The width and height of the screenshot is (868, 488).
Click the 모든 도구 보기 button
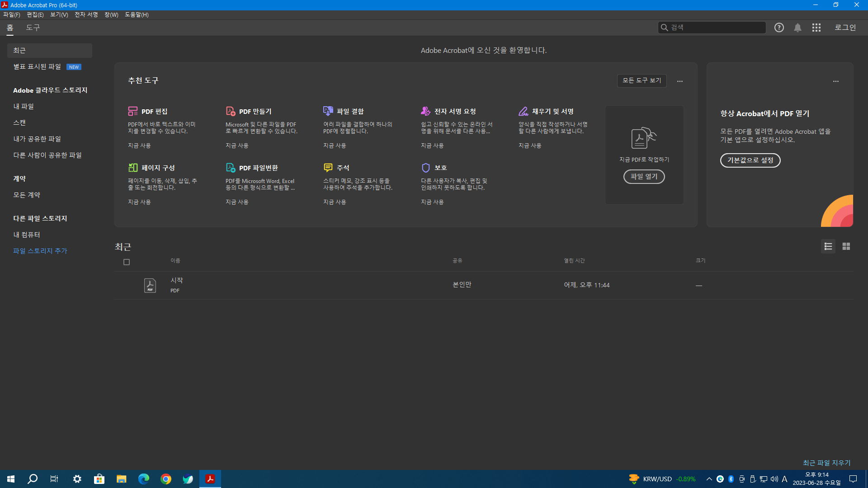[x=642, y=80]
